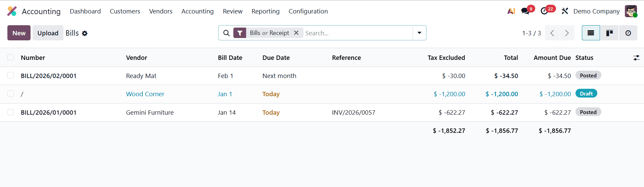The height and width of the screenshot is (187, 644).
Task: Click total $ -34.50 in bold
Action: [x=506, y=76]
